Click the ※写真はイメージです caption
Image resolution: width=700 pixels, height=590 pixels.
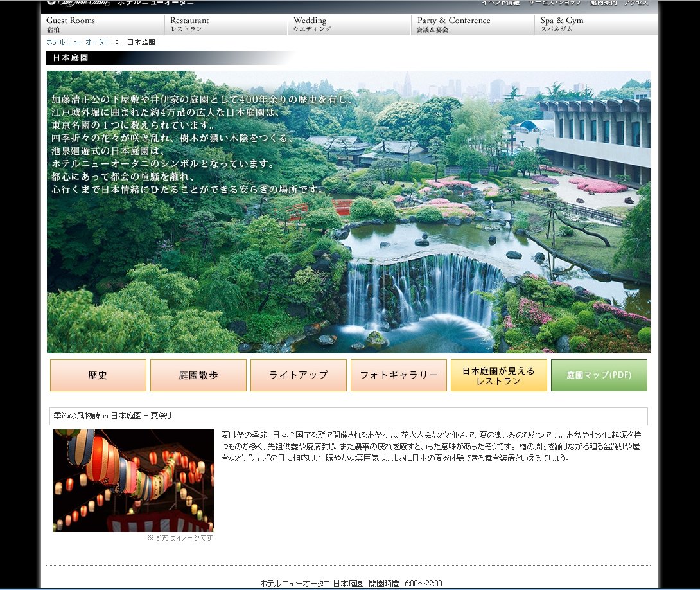(x=180, y=538)
